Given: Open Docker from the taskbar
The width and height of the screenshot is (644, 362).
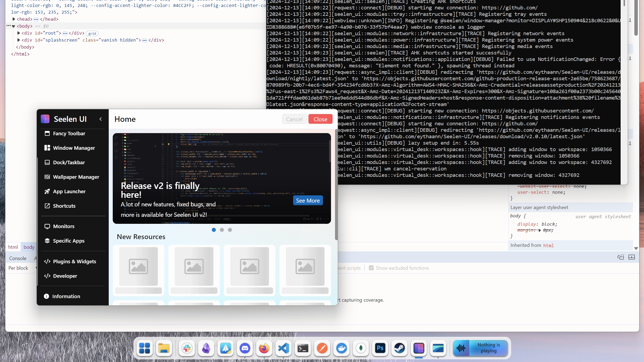Looking at the screenshot, I should coord(341,348).
